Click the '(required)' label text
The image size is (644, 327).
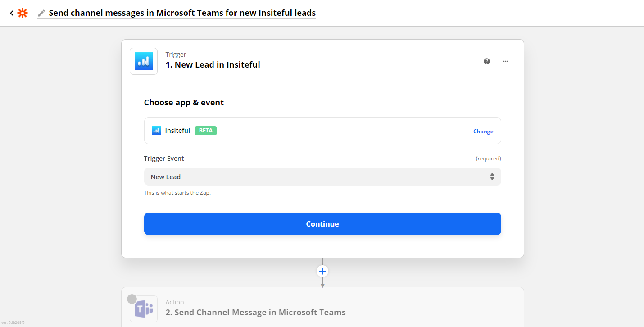coord(489,159)
